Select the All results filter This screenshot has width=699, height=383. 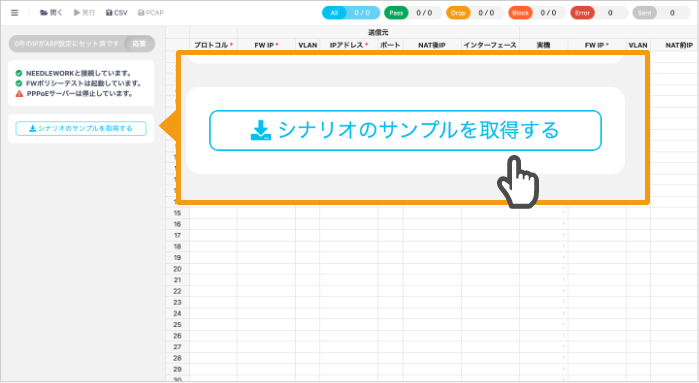tap(351, 13)
